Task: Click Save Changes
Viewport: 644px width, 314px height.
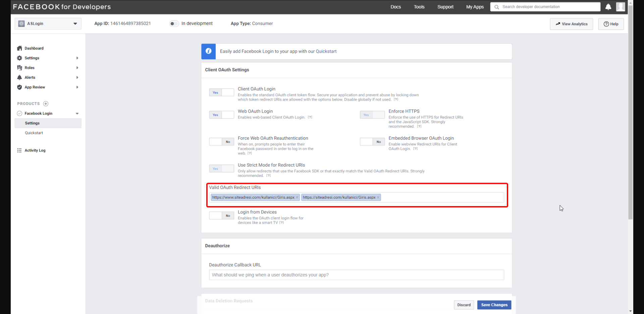Action: [x=494, y=305]
